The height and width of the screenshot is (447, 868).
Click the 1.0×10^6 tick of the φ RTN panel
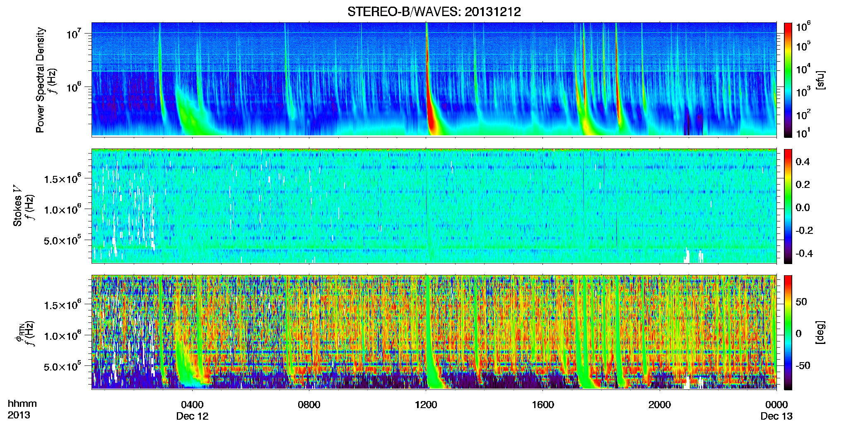tap(62, 336)
